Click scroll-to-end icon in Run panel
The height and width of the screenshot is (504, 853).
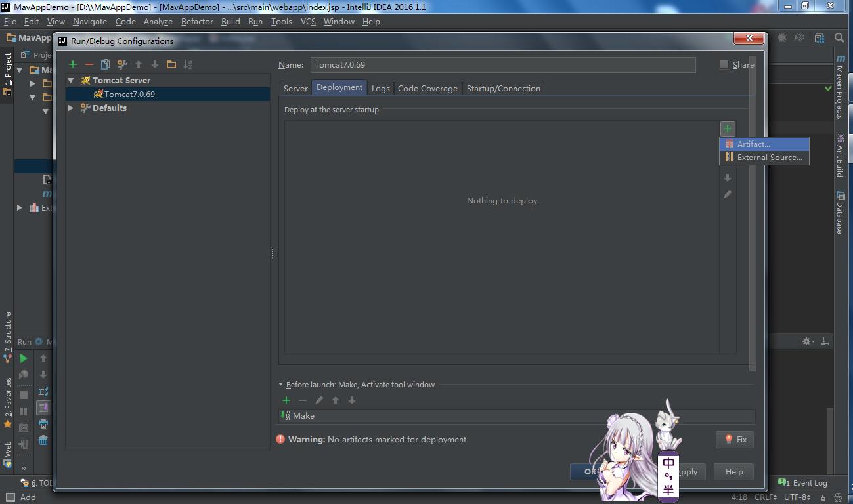tap(43, 408)
